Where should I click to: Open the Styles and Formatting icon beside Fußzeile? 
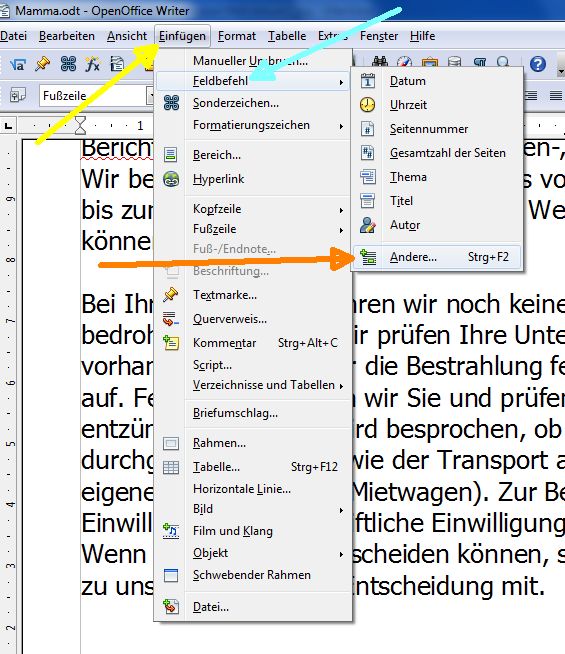pyautogui.click(x=18, y=96)
